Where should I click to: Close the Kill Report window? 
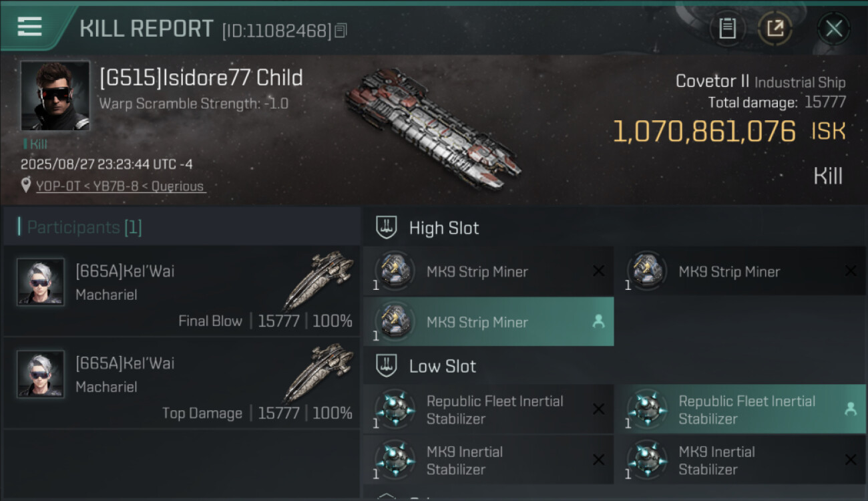(x=833, y=29)
